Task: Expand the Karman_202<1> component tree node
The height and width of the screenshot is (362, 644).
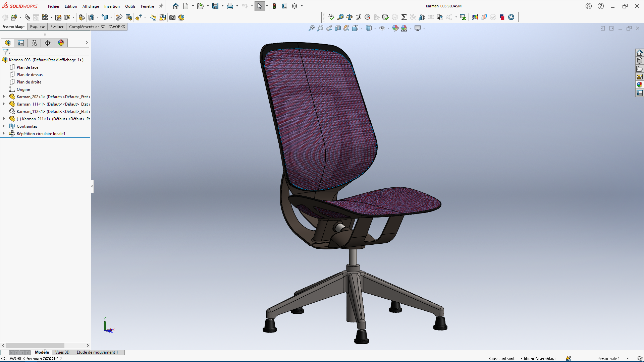Action: (x=4, y=97)
